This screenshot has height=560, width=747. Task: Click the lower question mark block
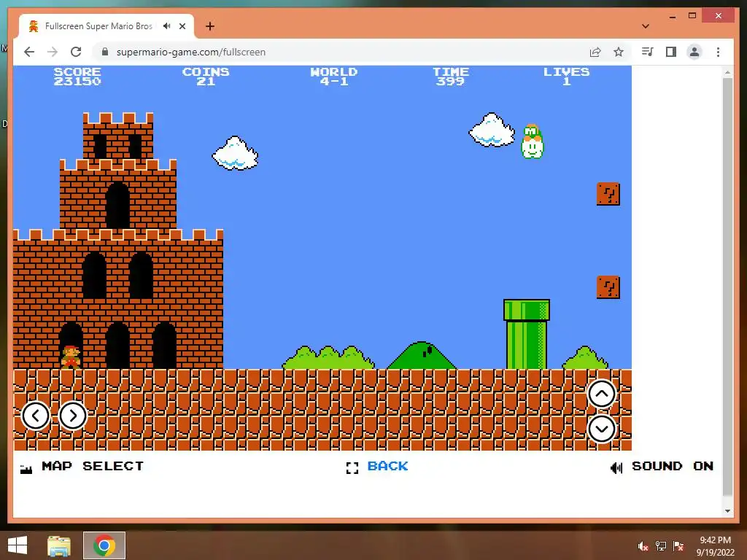point(608,287)
